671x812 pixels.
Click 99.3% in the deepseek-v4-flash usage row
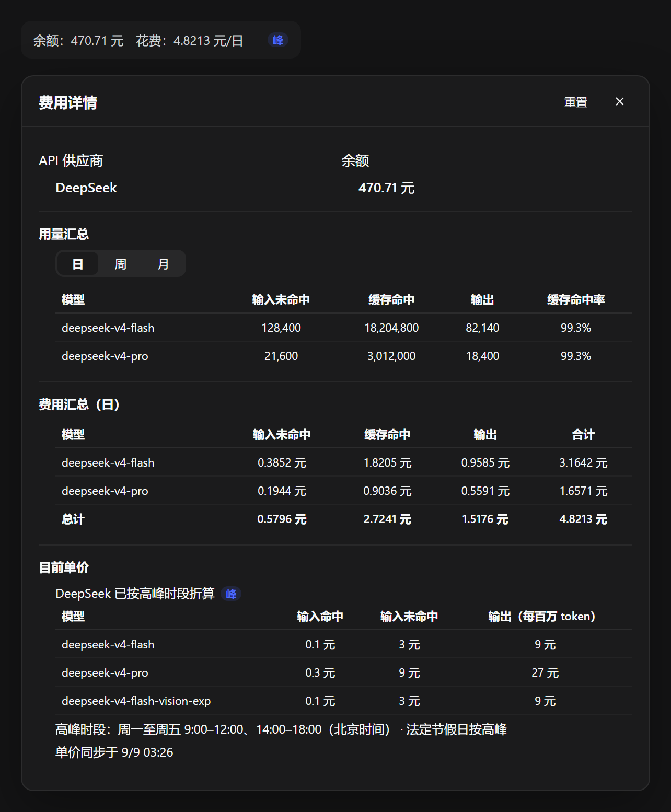(576, 328)
